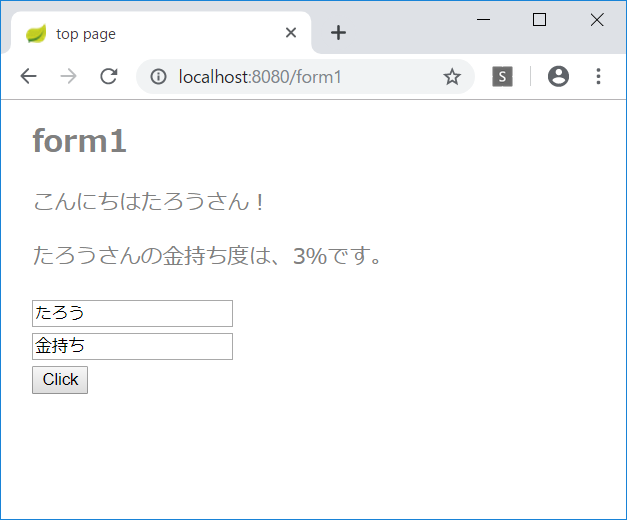The width and height of the screenshot is (627, 520).
Task: Focus the text field containing 金持ち
Action: click(x=132, y=347)
